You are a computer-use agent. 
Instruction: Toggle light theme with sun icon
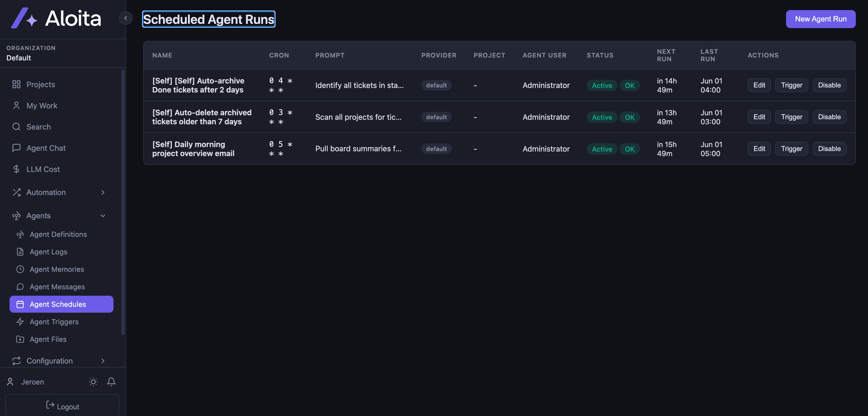[x=93, y=382]
